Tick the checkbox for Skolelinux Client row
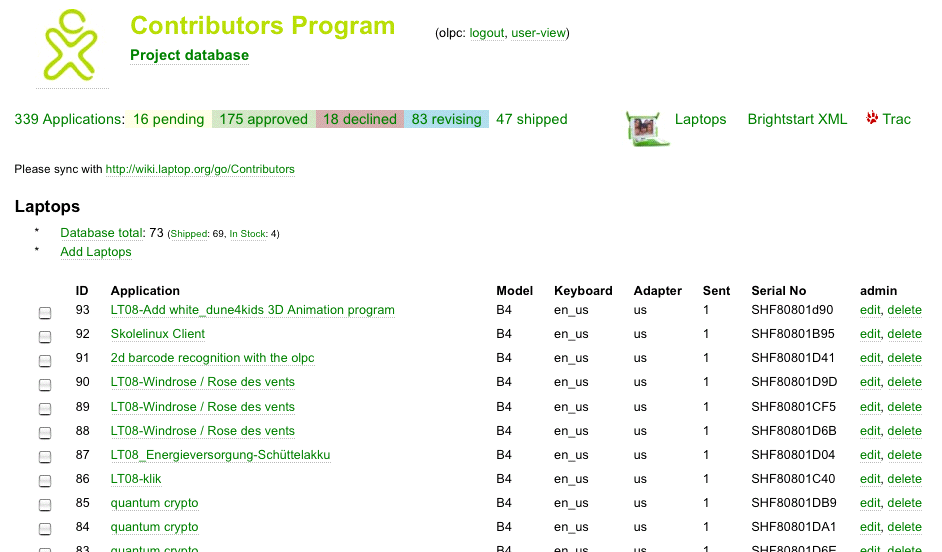 (45, 337)
